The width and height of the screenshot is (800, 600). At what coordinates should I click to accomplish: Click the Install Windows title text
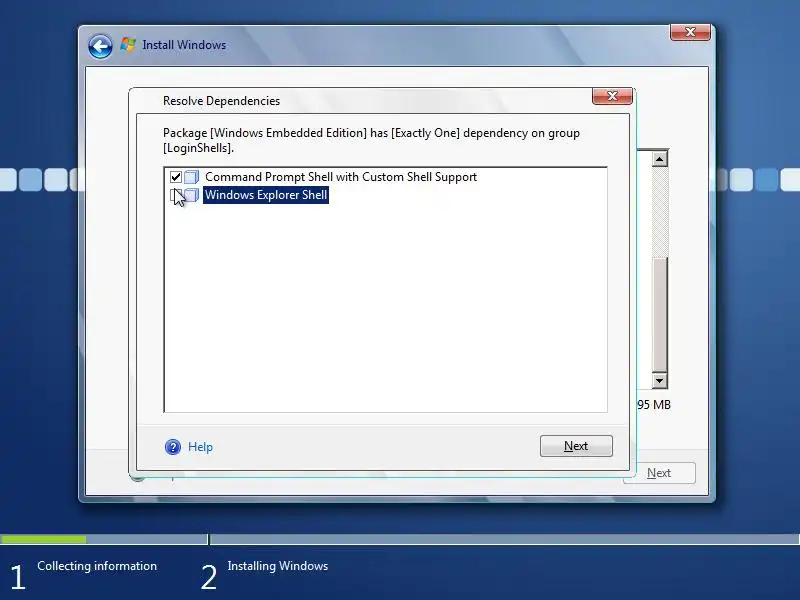(x=184, y=45)
